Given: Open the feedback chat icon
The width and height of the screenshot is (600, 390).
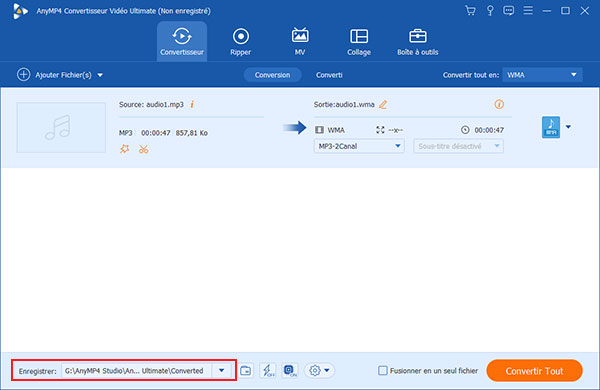Looking at the screenshot, I should (509, 11).
